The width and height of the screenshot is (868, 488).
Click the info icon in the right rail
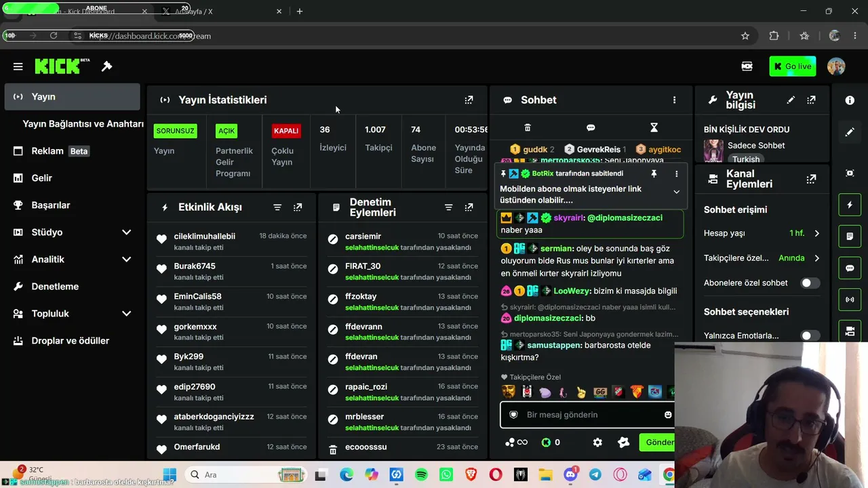tap(850, 100)
